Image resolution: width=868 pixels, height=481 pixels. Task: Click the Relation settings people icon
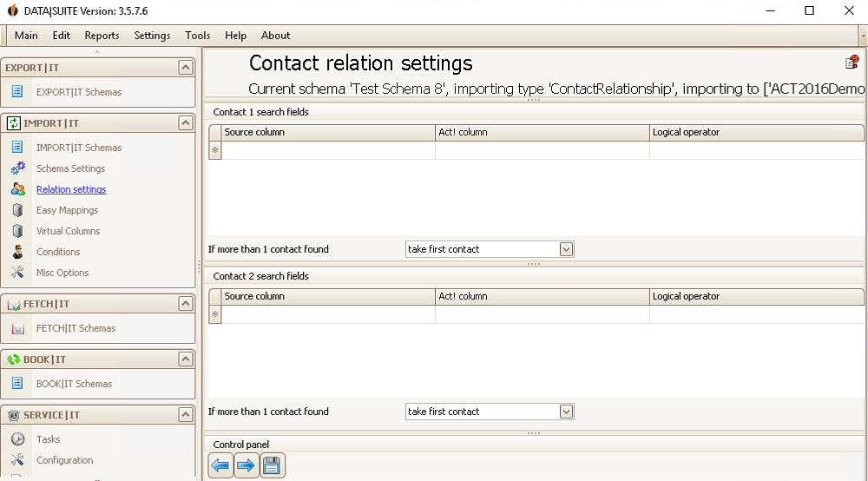point(17,188)
